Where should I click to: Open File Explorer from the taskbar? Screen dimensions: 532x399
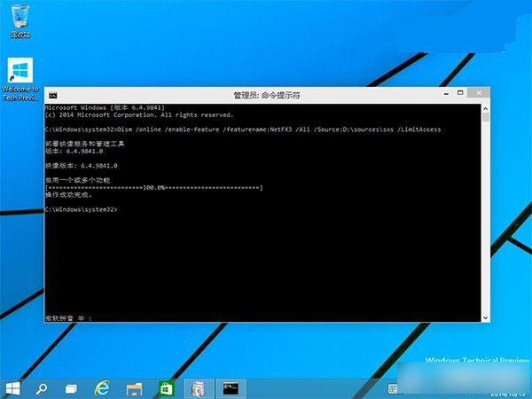point(134,388)
